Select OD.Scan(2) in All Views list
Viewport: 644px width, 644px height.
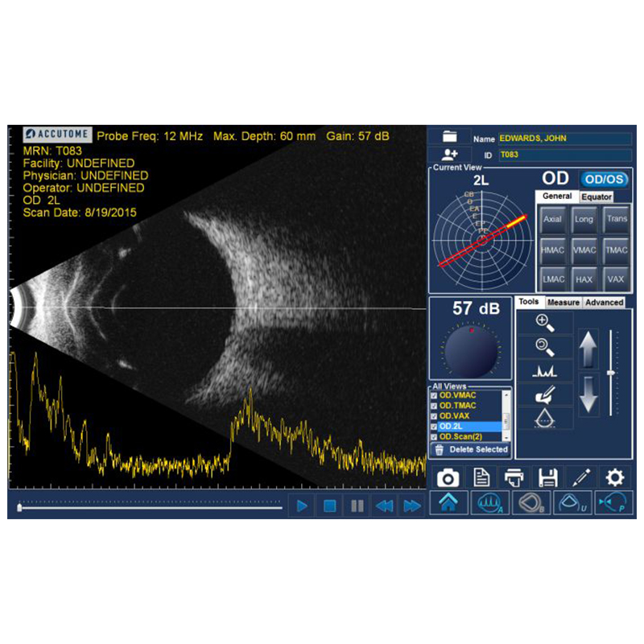coord(460,437)
